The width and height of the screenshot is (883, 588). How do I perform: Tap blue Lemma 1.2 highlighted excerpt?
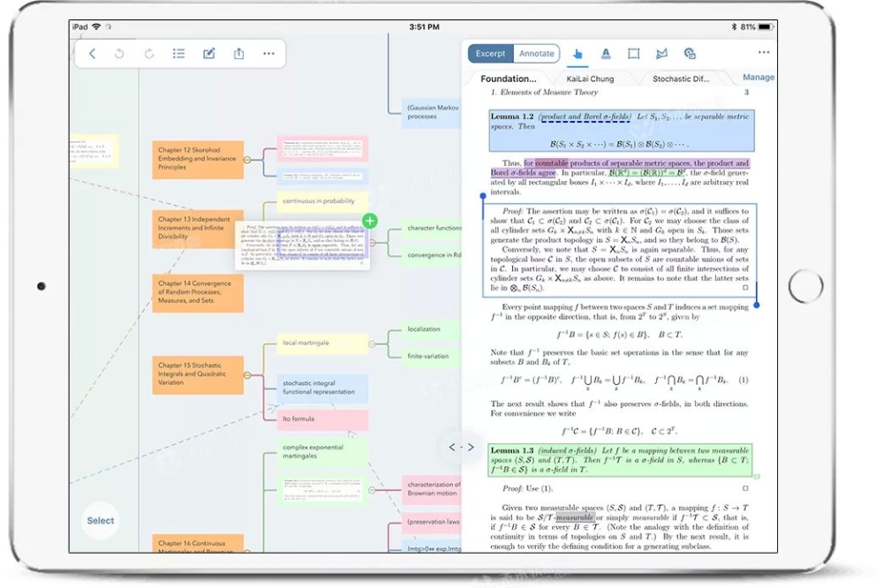(622, 131)
